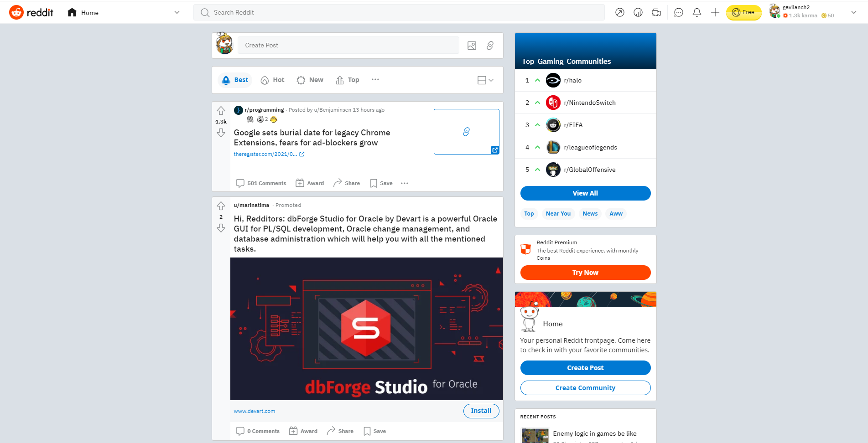Viewport: 868px width, 443px height.
Task: Click the Create Community button
Action: pyautogui.click(x=585, y=388)
